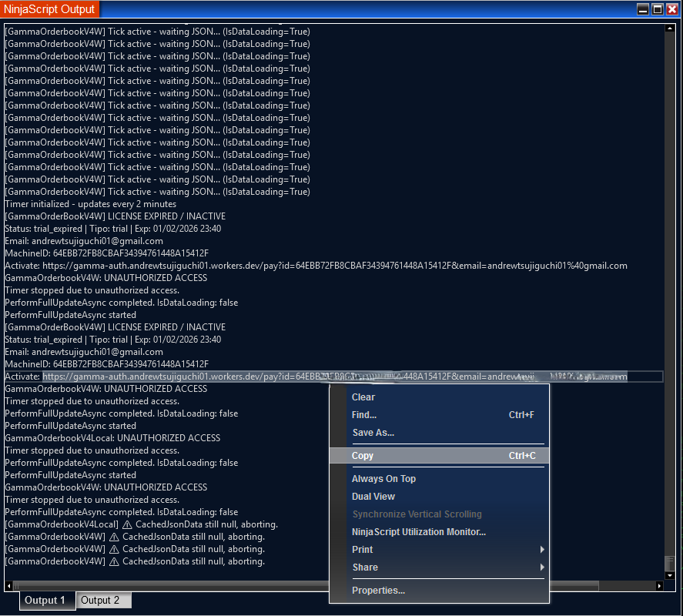Image resolution: width=683 pixels, height=616 pixels.
Task: Click the first Activate URL log line
Action: click(316, 266)
